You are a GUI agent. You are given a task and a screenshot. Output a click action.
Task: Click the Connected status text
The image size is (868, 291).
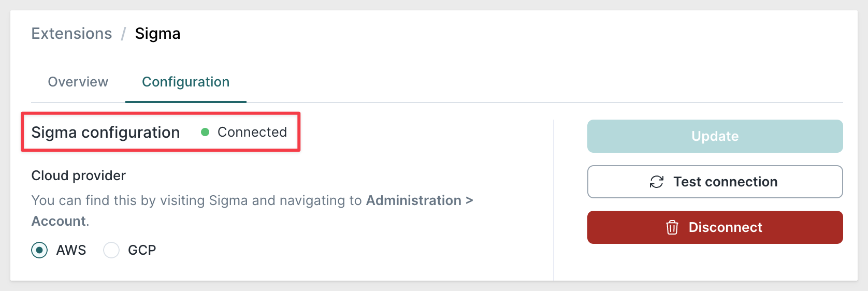click(x=252, y=132)
